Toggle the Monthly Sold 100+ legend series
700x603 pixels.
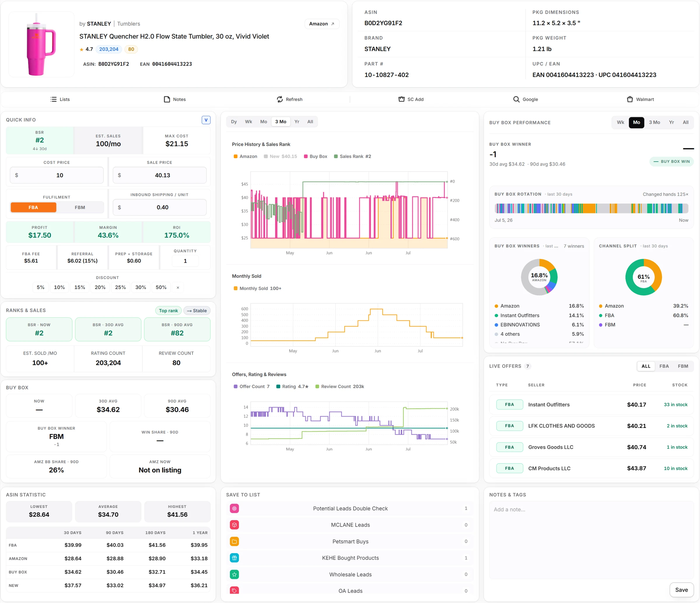click(x=258, y=289)
